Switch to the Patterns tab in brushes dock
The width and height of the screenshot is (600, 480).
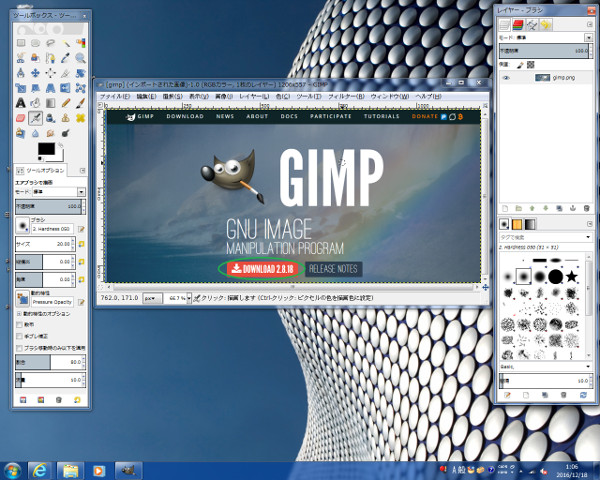(517, 224)
